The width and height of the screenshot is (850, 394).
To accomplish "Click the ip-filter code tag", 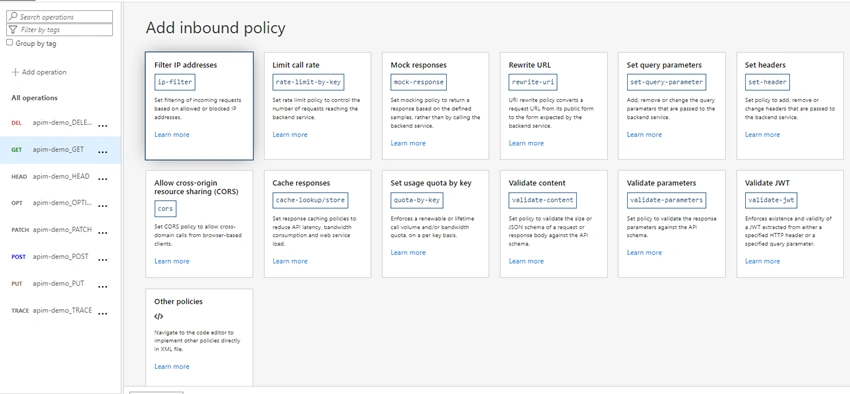I will 175,82.
